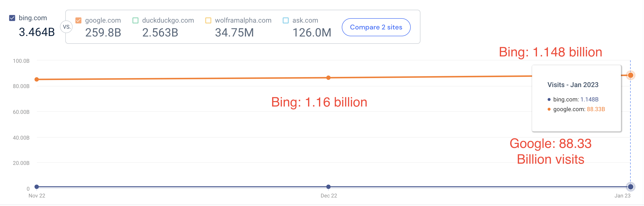Click the bing.com 3.464B total value
Image resolution: width=644 pixels, height=206 pixels.
pos(37,32)
